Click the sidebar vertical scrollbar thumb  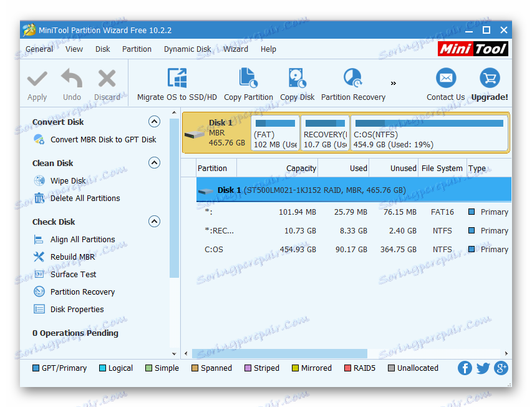click(174, 198)
